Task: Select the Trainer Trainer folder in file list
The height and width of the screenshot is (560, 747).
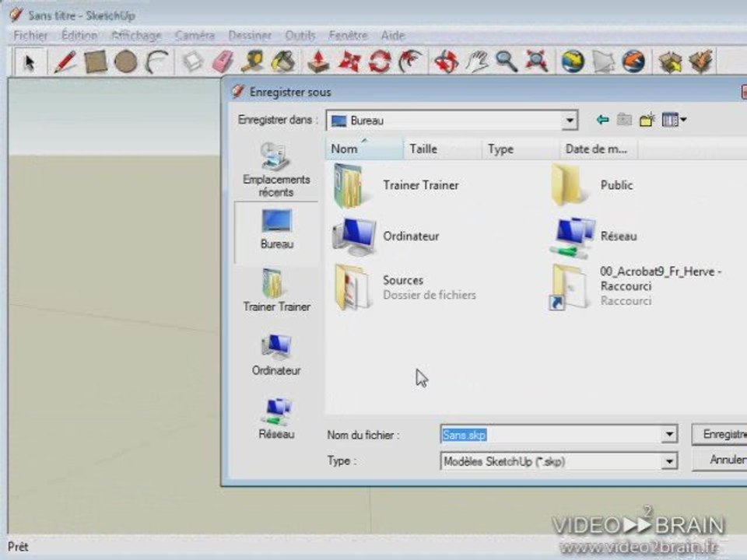Action: pyautogui.click(x=396, y=186)
